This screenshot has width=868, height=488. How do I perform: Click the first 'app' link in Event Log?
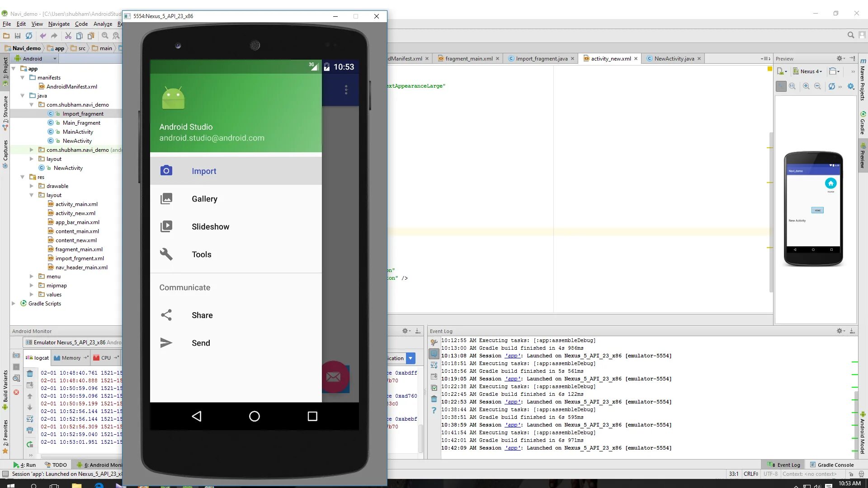pos(512,356)
